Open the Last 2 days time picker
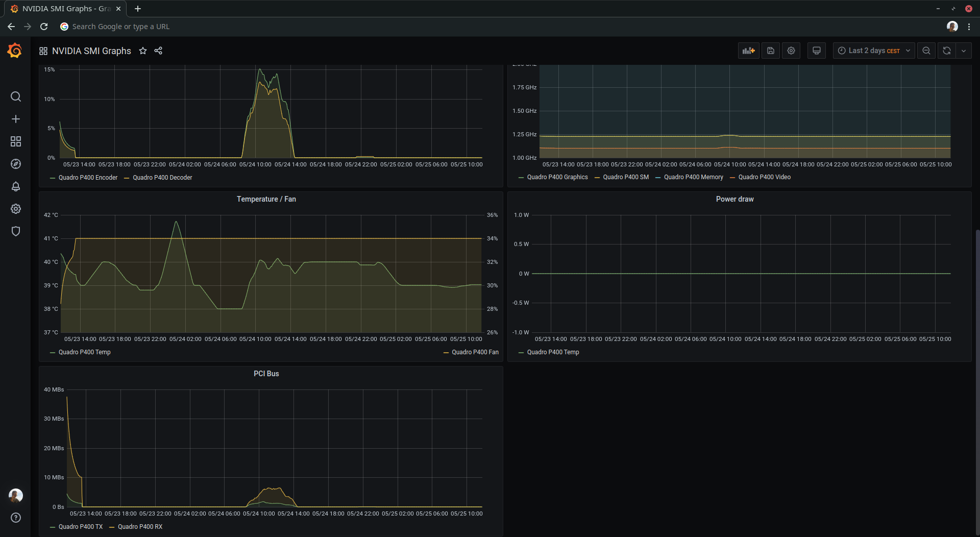Viewport: 980px width, 537px height. (x=874, y=51)
